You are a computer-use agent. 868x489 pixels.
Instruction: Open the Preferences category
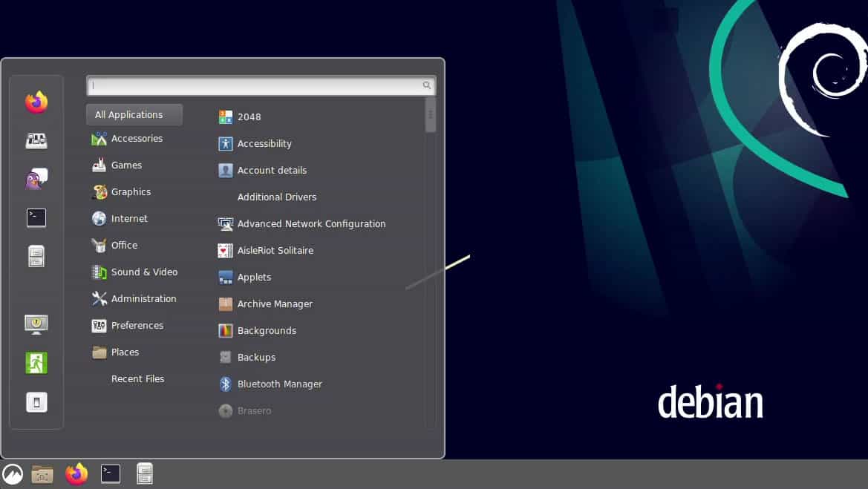(137, 325)
